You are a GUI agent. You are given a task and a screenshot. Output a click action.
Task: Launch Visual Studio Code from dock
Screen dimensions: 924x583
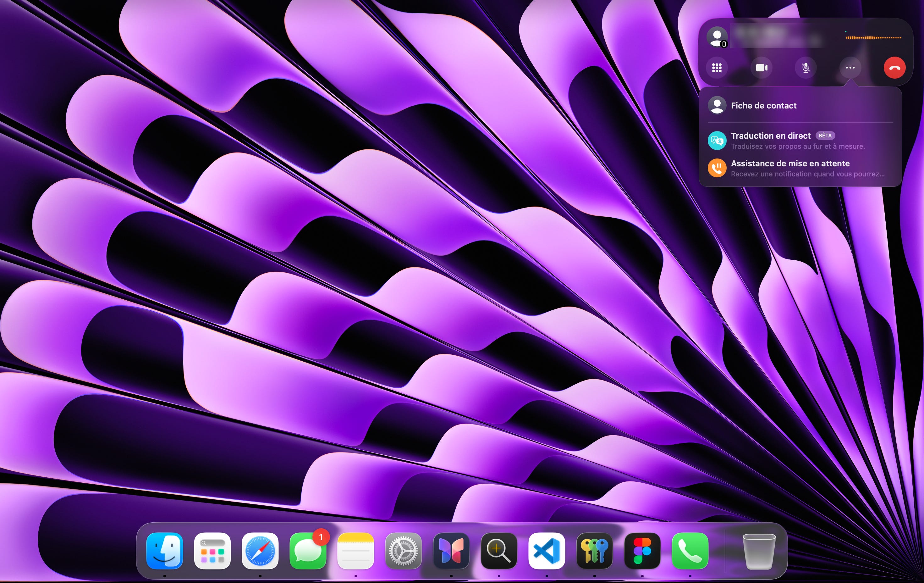547,550
